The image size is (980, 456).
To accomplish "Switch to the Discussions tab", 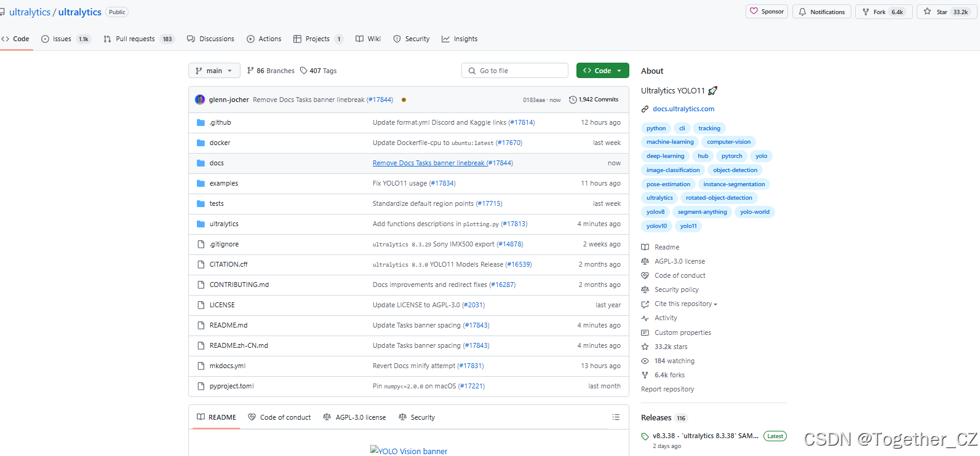I will [210, 39].
